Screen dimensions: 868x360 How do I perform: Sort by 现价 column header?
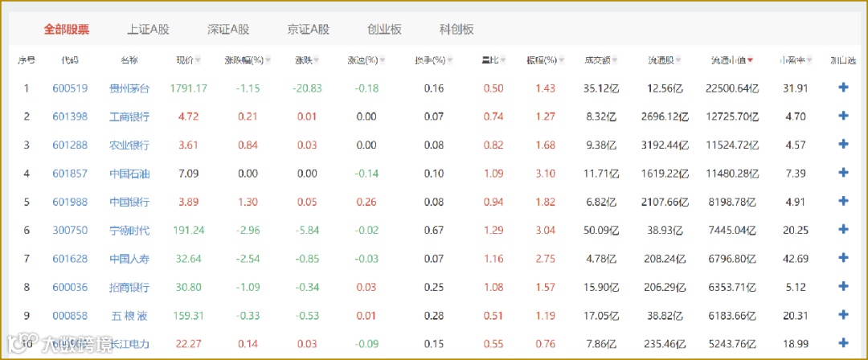click(x=188, y=60)
